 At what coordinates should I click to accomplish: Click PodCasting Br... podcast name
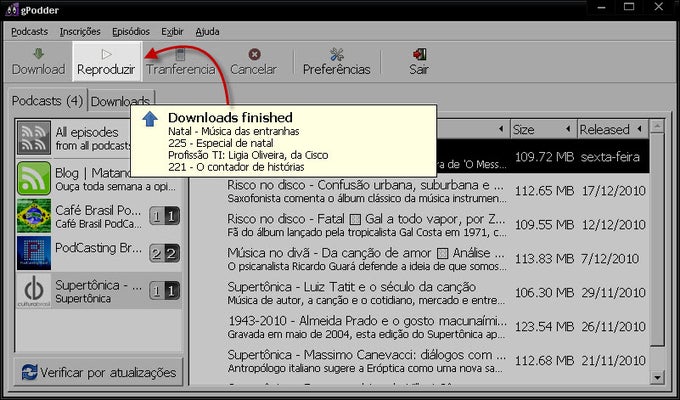click(x=98, y=248)
